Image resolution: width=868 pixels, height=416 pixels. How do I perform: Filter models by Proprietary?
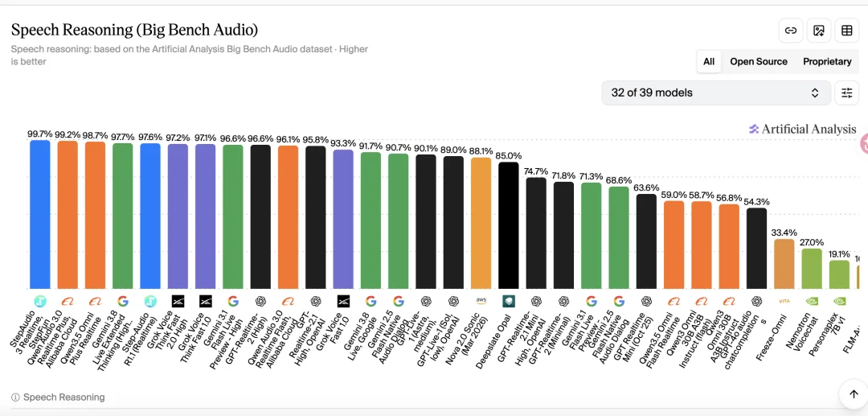827,61
